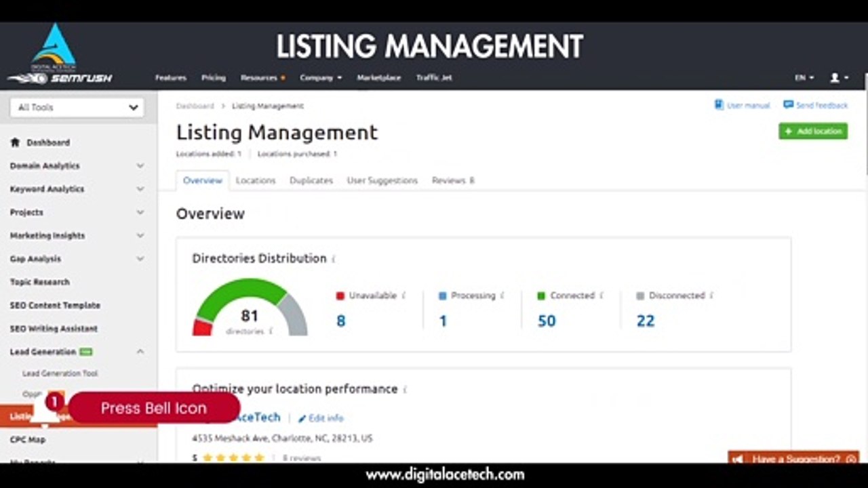The width and height of the screenshot is (868, 488).
Task: Expand Keyword Analytics section
Action: 140,189
